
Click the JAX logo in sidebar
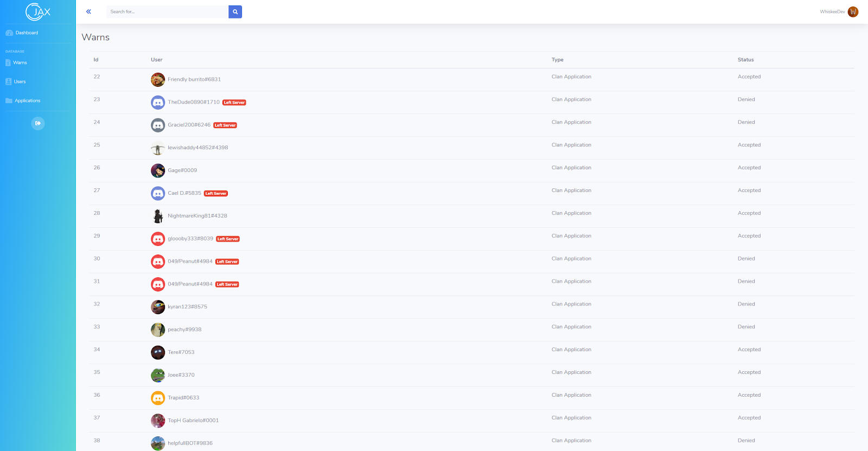coord(38,11)
